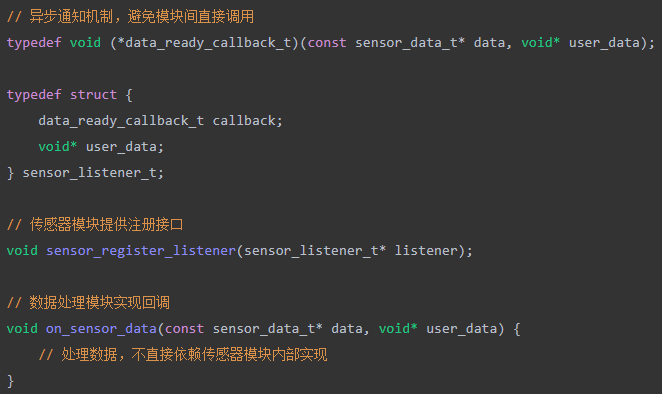Click opening brace after typedef struct
The image size is (662, 394).
pyautogui.click(x=129, y=95)
